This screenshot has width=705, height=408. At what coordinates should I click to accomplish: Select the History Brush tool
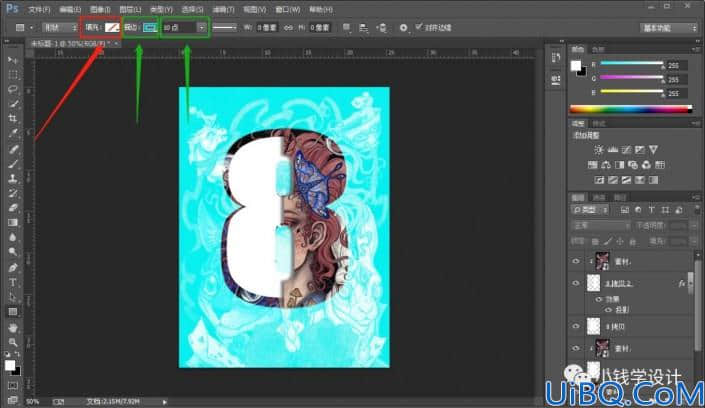coord(13,193)
